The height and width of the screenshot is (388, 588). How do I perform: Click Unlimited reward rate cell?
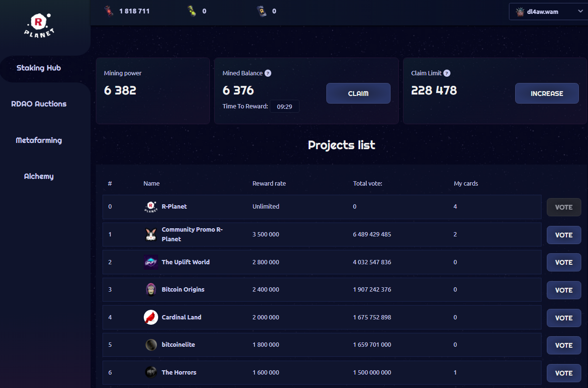click(266, 207)
